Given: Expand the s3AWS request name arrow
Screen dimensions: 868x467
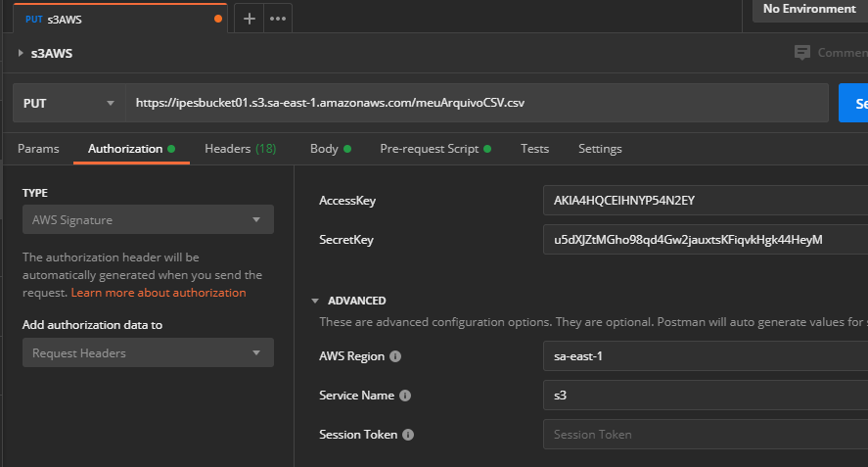Looking at the screenshot, I should point(21,53).
